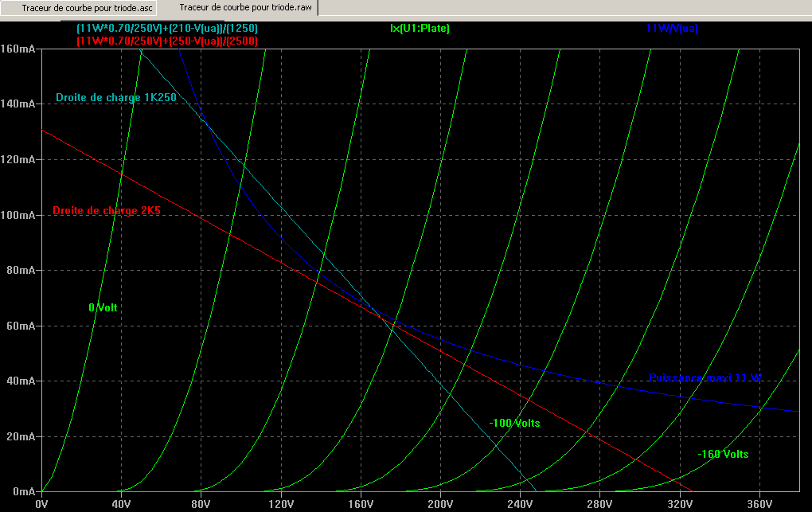
Task: Click the 60mA vertical axis label
Action: (21, 326)
